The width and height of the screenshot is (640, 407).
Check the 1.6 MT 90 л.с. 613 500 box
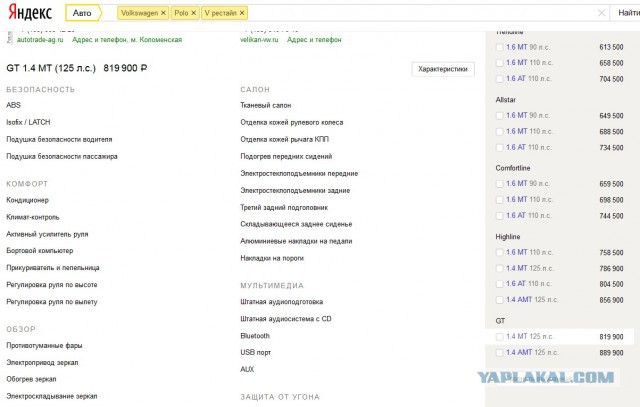pyautogui.click(x=499, y=47)
